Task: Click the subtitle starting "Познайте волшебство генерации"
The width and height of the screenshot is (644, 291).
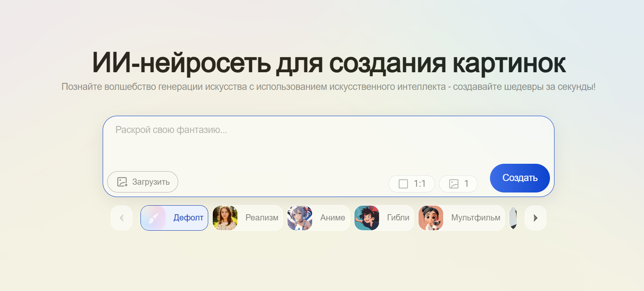Action: tap(329, 87)
